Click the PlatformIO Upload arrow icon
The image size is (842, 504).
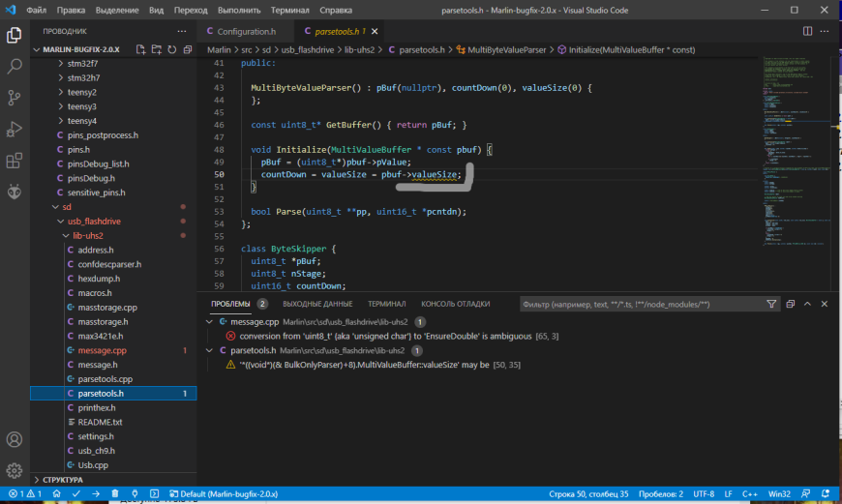96,493
